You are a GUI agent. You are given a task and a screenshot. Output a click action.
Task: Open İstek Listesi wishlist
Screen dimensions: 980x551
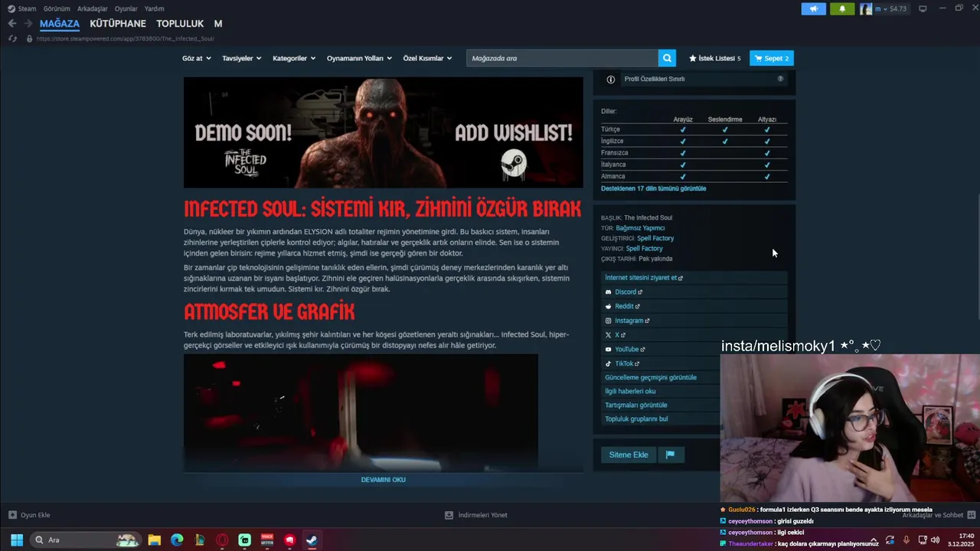(x=714, y=58)
